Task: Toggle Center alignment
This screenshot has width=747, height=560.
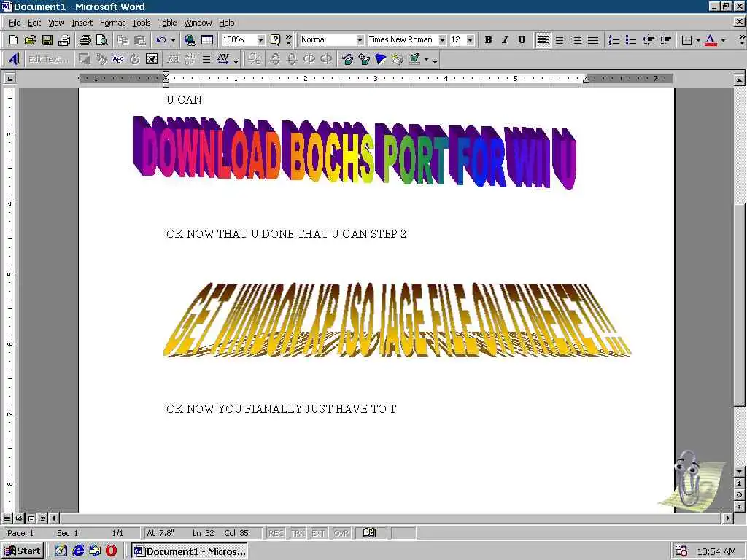Action: click(560, 40)
